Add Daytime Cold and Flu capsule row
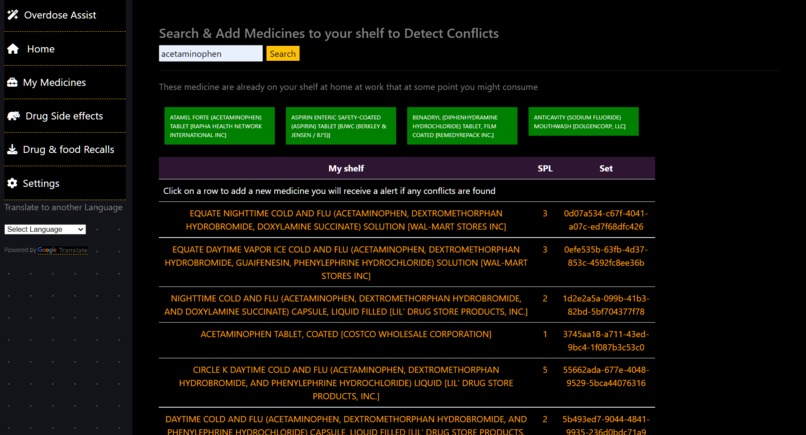 407,423
